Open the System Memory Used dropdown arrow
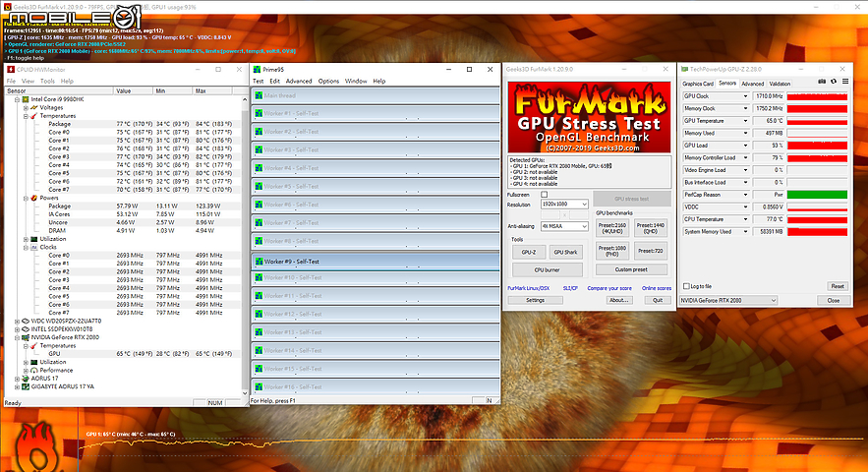This screenshot has height=472, width=868. click(745, 231)
